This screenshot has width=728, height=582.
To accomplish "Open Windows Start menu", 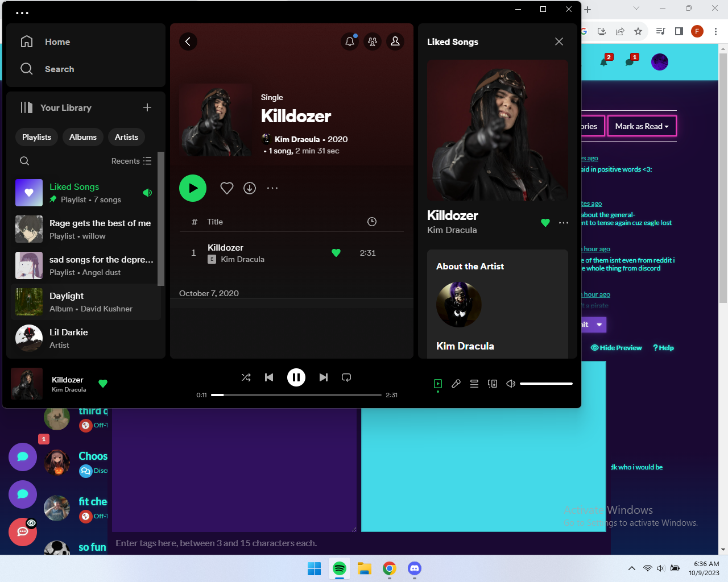I will point(314,568).
